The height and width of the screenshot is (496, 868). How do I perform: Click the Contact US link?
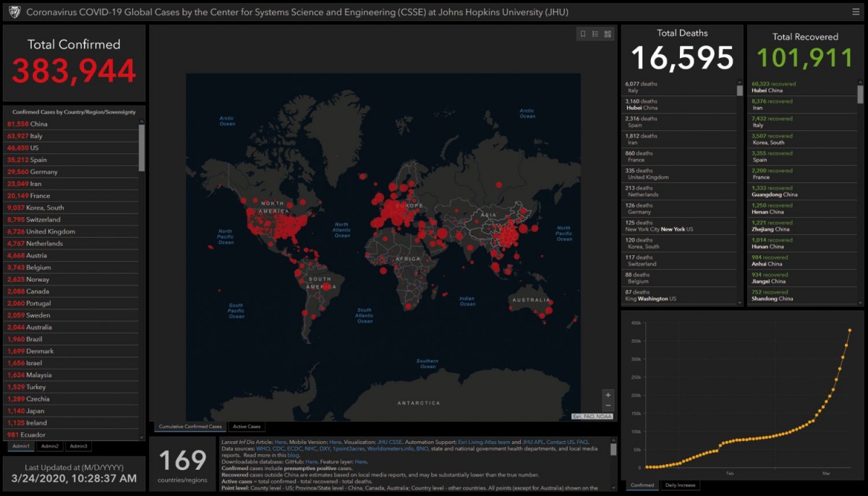[x=561, y=441]
